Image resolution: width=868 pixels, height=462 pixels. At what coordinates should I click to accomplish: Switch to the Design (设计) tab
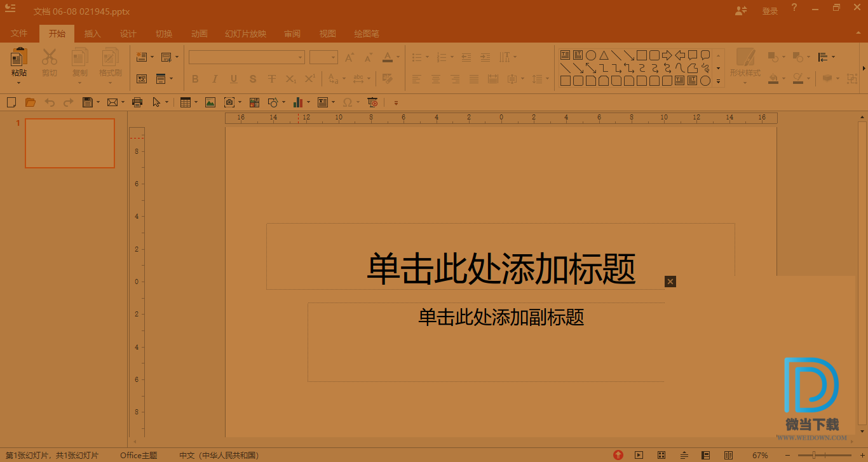pos(128,34)
